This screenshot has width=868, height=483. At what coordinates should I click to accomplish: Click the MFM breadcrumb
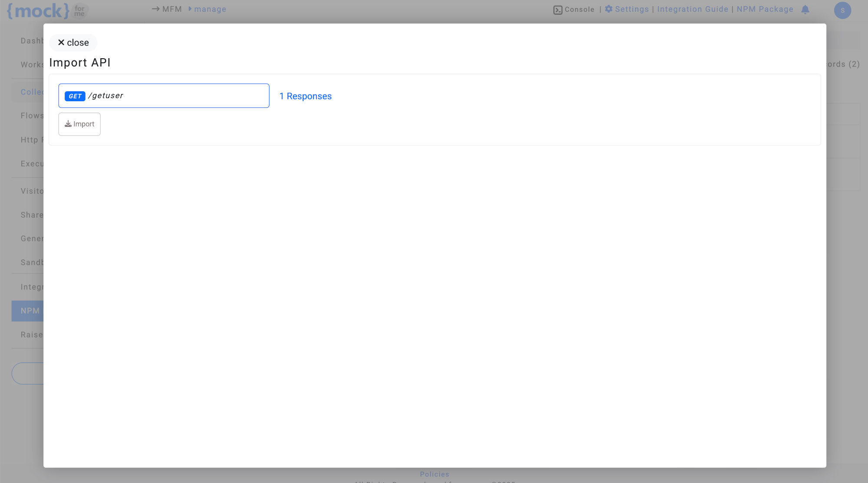click(172, 9)
